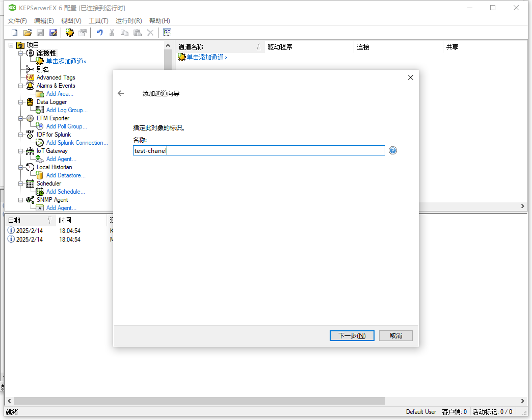532x420 pixels.
Task: Collapse the EFM Exporter node
Action: [x=21, y=118]
